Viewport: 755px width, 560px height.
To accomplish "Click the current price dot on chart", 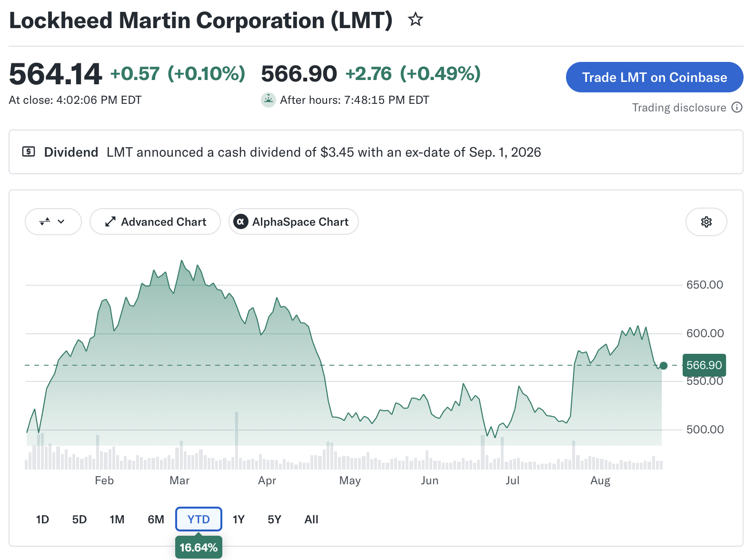I will tap(664, 366).
